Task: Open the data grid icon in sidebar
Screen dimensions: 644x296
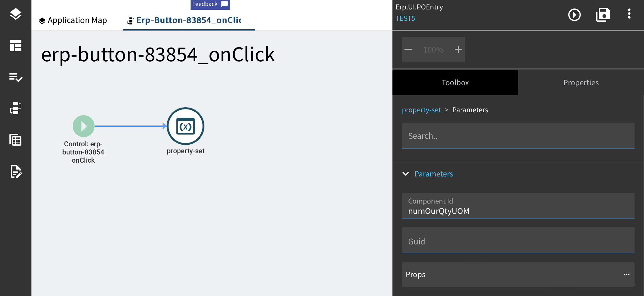Action: [x=15, y=140]
